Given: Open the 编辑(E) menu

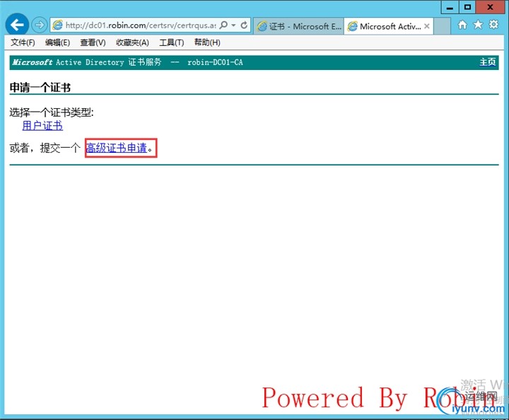Looking at the screenshot, I should point(57,42).
